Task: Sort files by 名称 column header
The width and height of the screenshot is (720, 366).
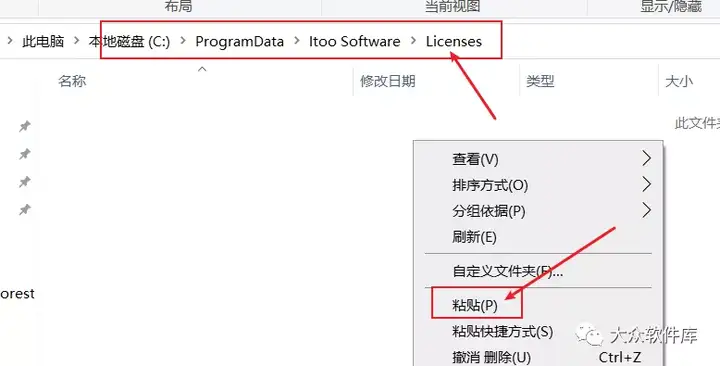Action: 72,81
